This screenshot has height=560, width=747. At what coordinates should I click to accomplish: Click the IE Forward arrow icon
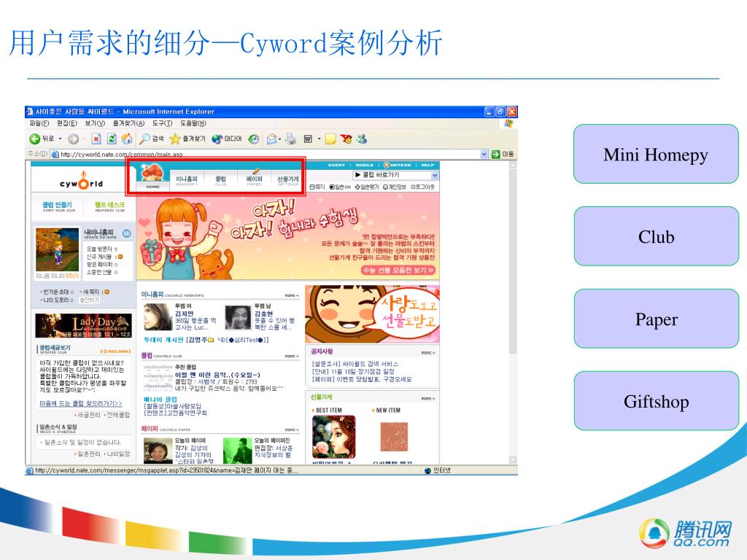[73, 139]
